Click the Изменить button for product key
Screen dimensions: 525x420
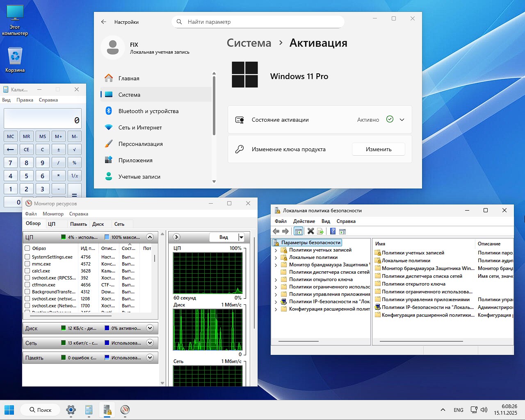pyautogui.click(x=378, y=149)
